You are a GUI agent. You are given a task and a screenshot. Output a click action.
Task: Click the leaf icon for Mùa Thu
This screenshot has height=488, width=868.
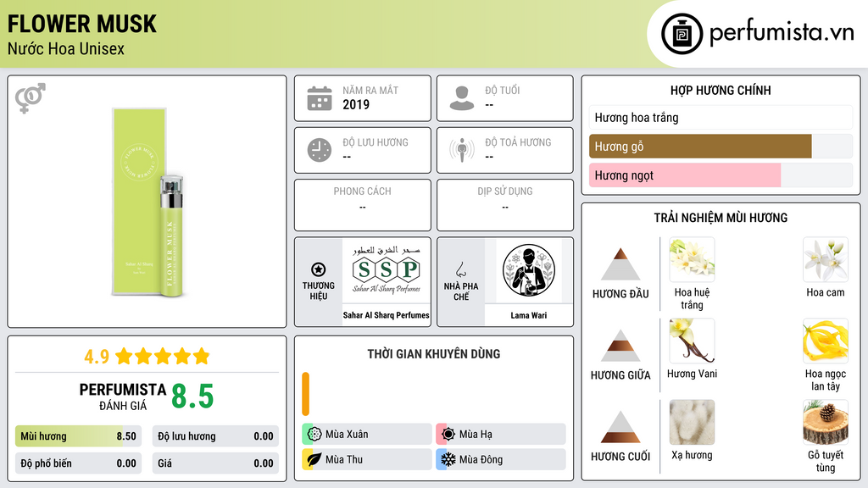coord(314,459)
